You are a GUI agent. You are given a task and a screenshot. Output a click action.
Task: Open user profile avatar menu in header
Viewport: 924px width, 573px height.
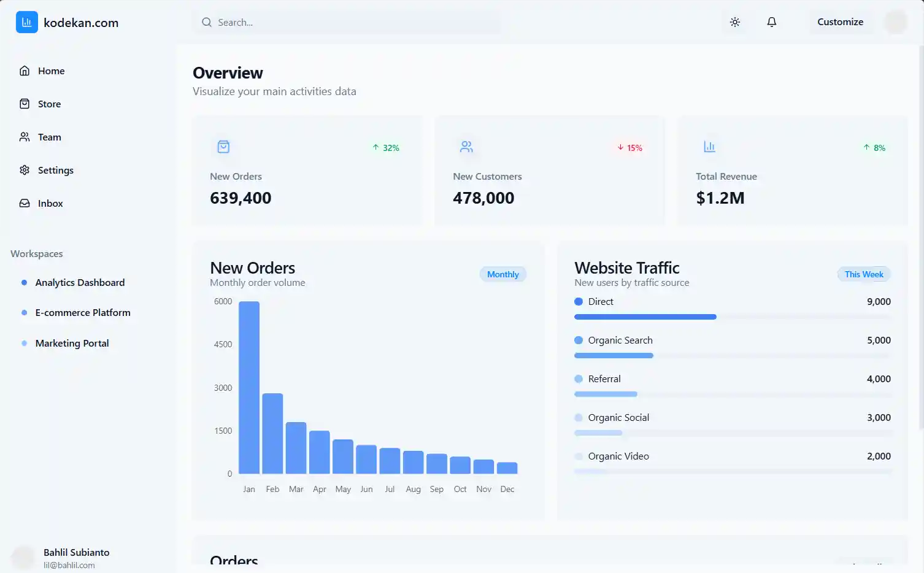[x=895, y=22]
